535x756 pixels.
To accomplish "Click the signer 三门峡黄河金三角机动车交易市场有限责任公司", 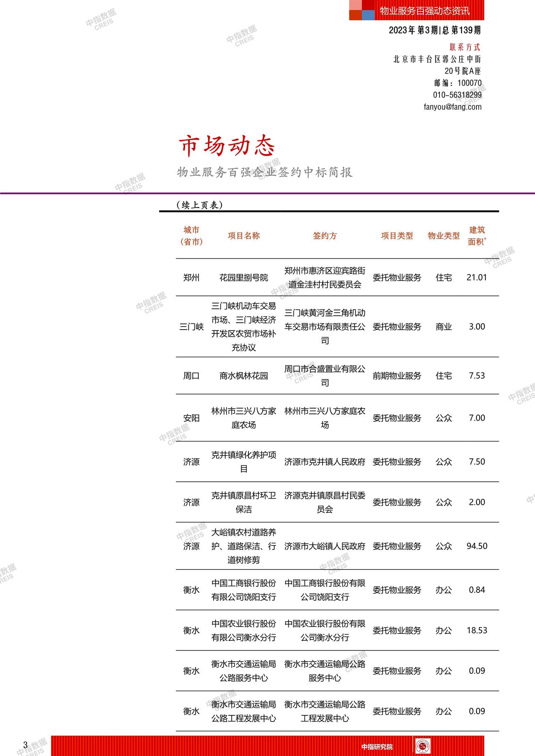I will (x=325, y=327).
